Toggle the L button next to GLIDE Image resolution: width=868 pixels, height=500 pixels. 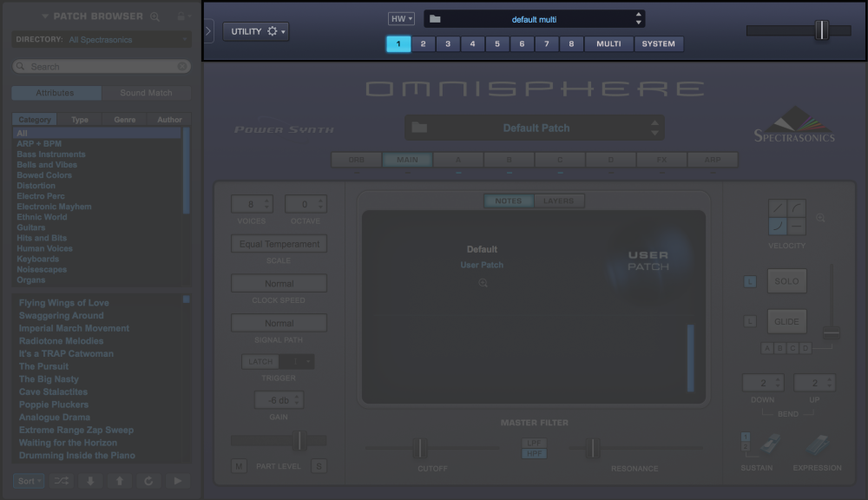click(750, 321)
